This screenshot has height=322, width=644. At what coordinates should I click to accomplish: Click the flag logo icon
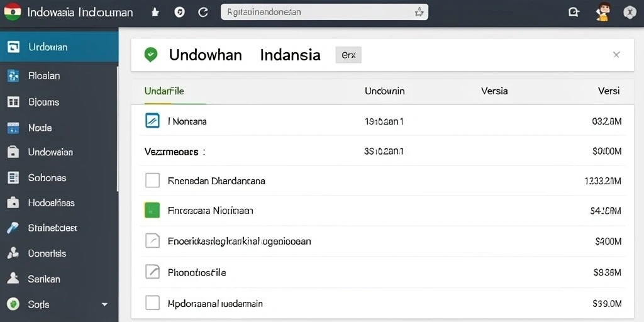pyautogui.click(x=13, y=12)
